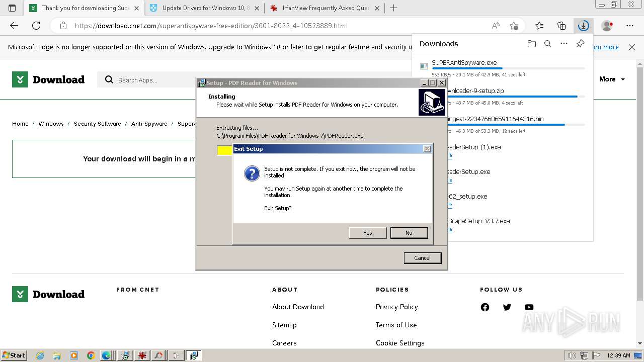Image resolution: width=644 pixels, height=362 pixels.
Task: Switch to IrfanView FAQ tab
Action: pos(325,8)
